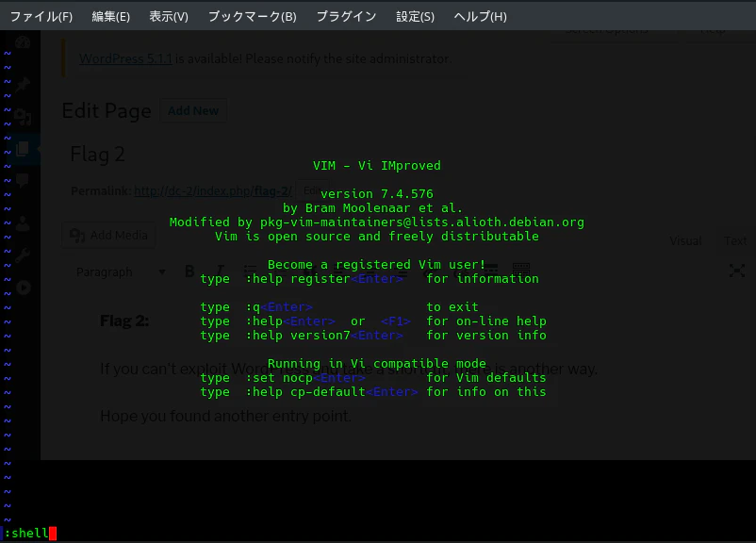Toggle Bold in the WordPress editor toolbar
This screenshot has height=543, width=756.
pyautogui.click(x=190, y=271)
